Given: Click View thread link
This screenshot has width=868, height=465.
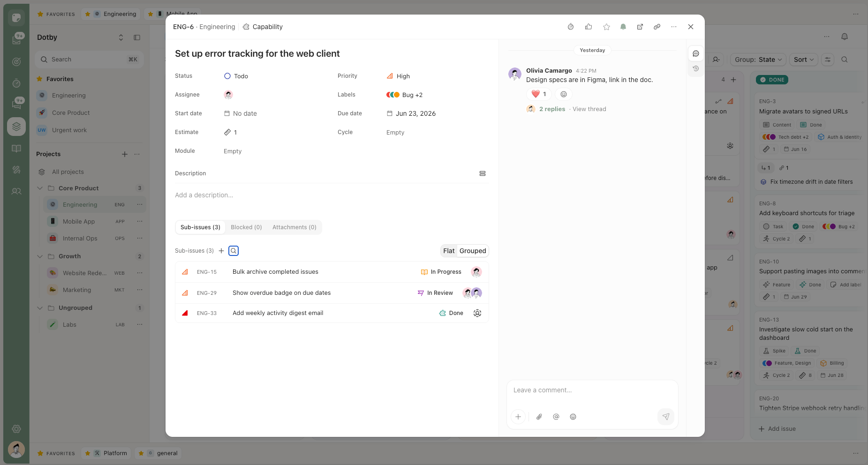Looking at the screenshot, I should [x=589, y=109].
